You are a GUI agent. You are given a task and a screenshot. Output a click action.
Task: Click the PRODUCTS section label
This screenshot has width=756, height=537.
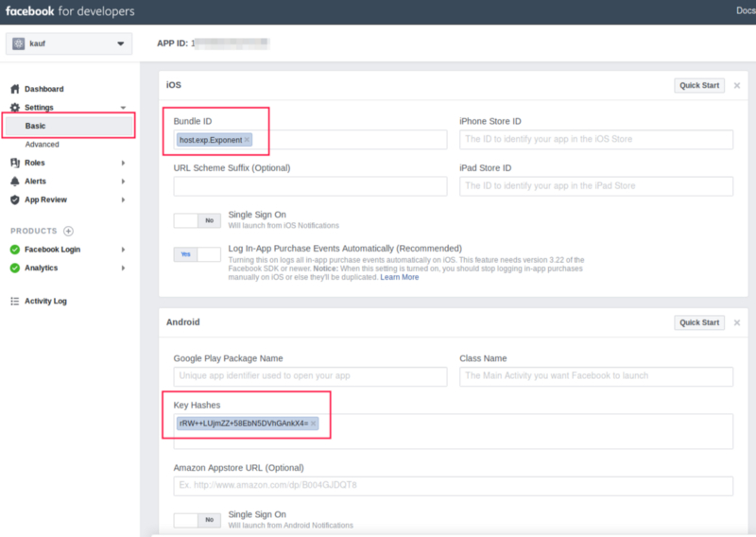tap(34, 231)
